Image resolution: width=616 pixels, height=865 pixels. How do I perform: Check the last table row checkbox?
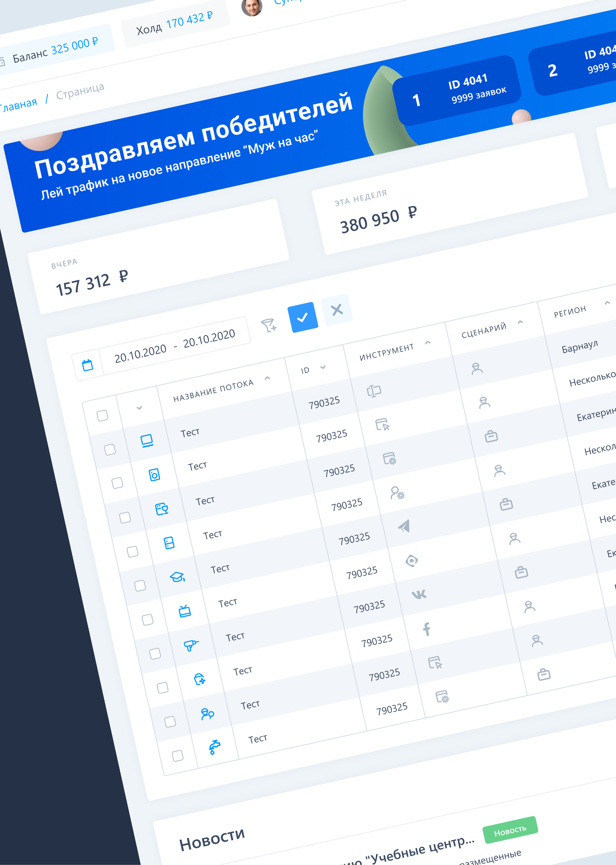[x=177, y=755]
